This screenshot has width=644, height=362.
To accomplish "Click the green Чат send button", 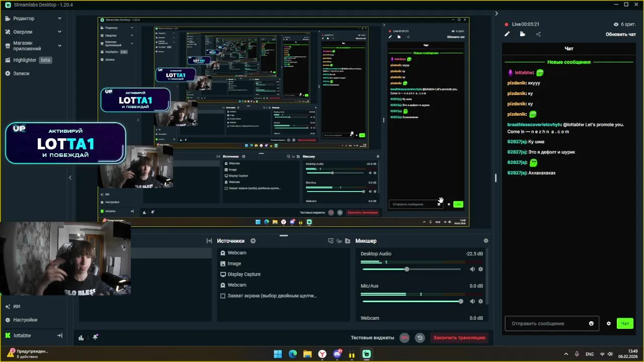I will tap(625, 323).
